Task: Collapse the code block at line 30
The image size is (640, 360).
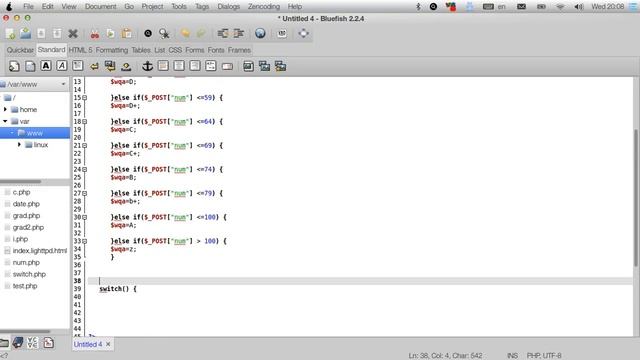Action: (84, 217)
